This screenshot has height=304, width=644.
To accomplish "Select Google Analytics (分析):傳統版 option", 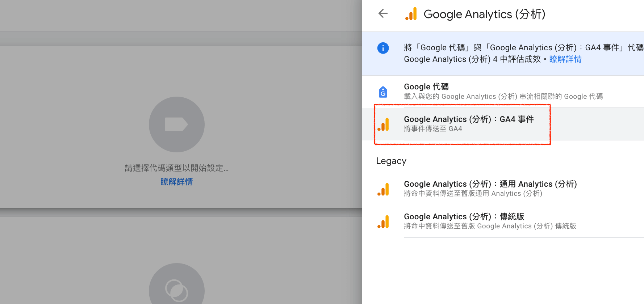I will point(503,221).
